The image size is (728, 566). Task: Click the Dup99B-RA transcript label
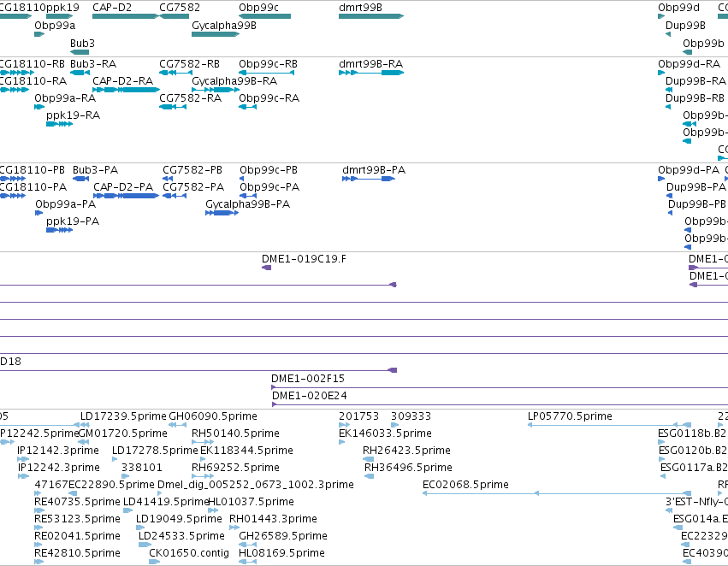pyautogui.click(x=695, y=81)
